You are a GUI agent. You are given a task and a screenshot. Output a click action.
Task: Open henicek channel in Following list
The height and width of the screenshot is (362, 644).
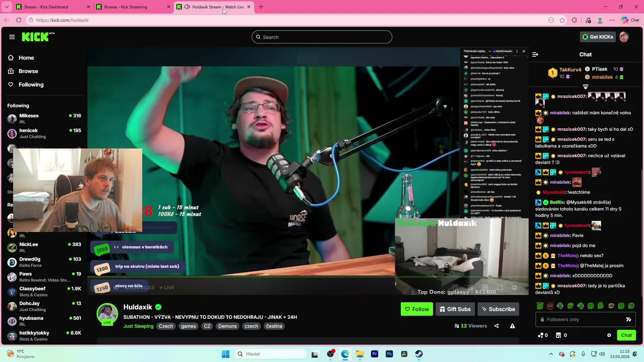pyautogui.click(x=44, y=133)
